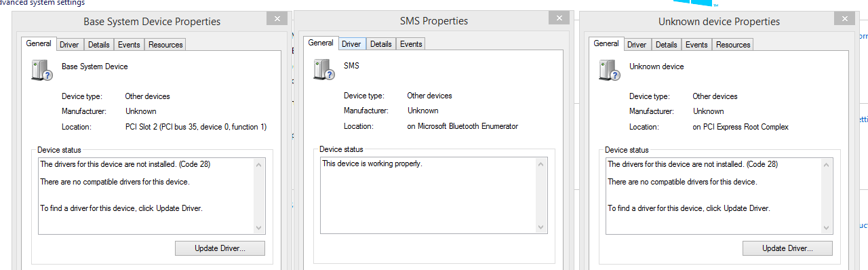Click 'no compatible drivers' text in Unknown device status
This screenshot has height=270, width=868.
point(682,182)
